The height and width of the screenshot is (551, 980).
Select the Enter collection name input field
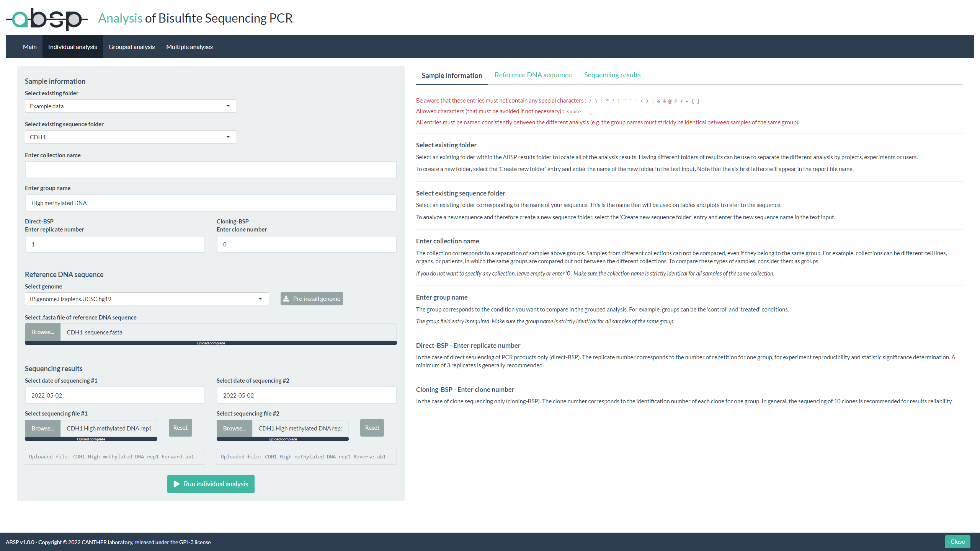click(x=210, y=170)
